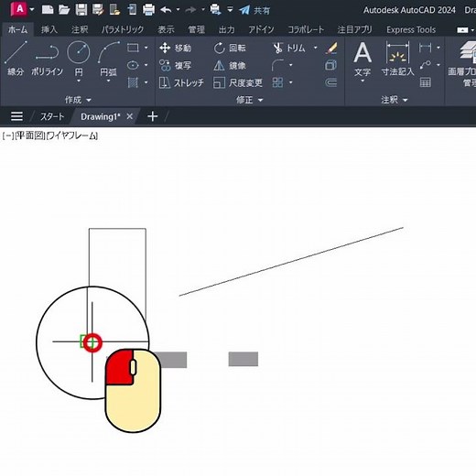Screen dimensions: 476x476
Task: Choose Save As in the quick access toolbar
Action: coord(98,10)
